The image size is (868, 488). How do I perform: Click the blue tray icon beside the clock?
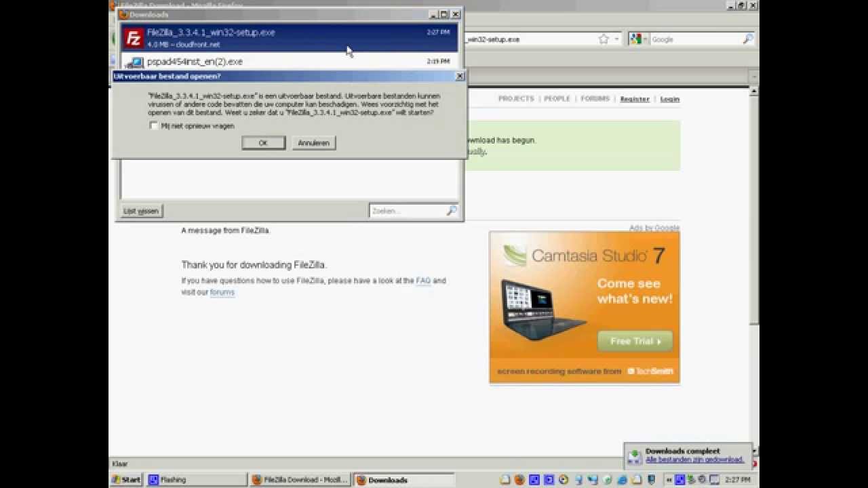pos(679,480)
